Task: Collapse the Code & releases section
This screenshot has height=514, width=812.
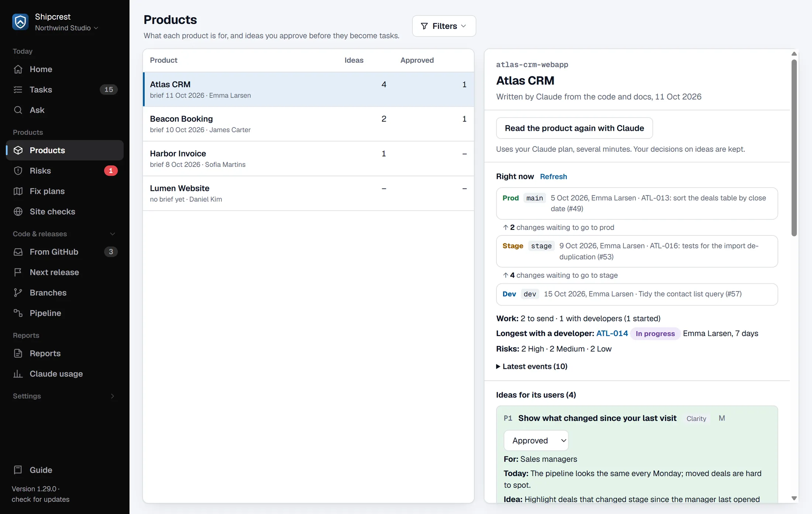Action: point(113,234)
